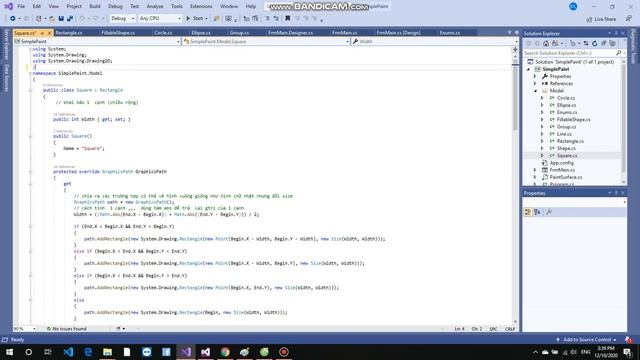The image size is (640, 360).
Task: Click the Navigate Backward toolbar icon
Action: point(13,18)
